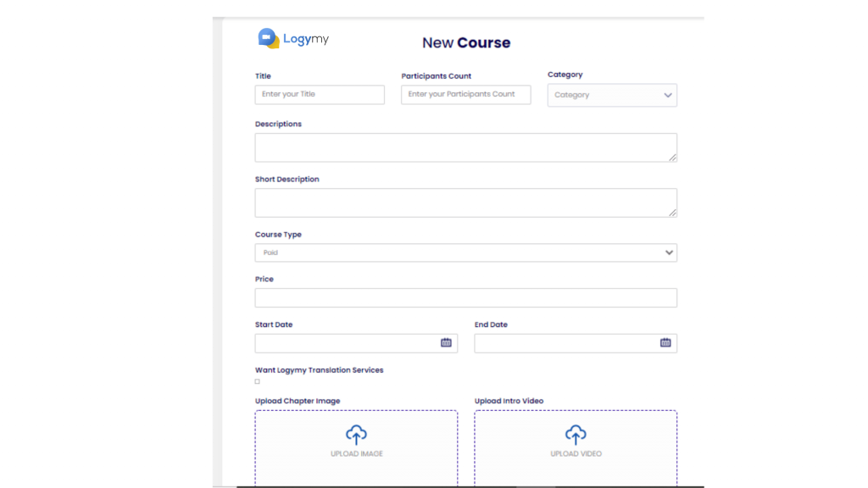The image size is (868, 488).
Task: Click the Start Date input field
Action: pyautogui.click(x=357, y=343)
